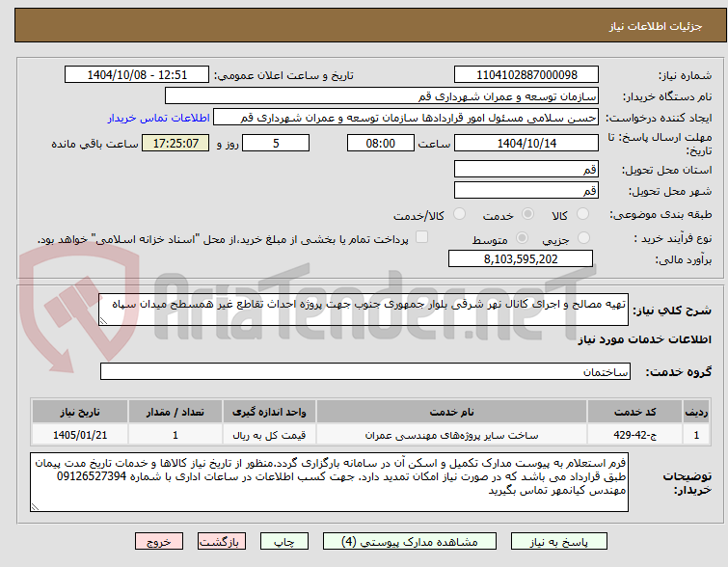The width and height of the screenshot is (728, 567).
Task: Click the 'پاسخ به نیاز' button
Action: point(559,542)
